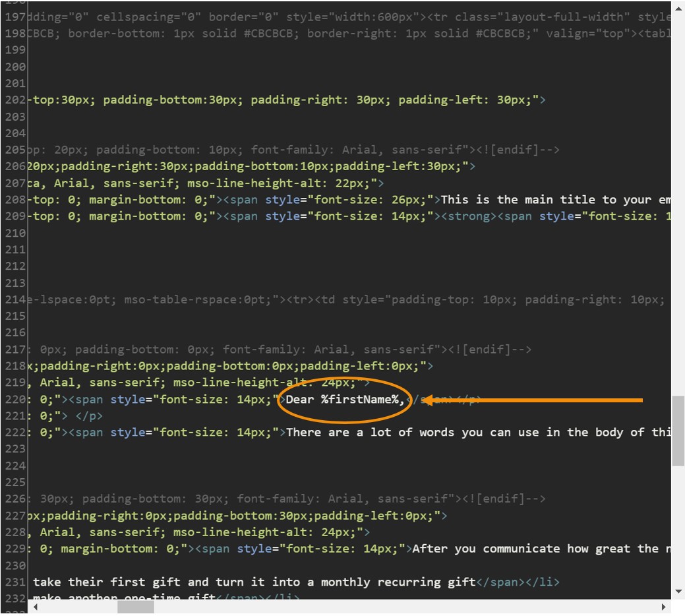Click line number 220 in the gutter
The image size is (685, 616).
tap(15, 399)
